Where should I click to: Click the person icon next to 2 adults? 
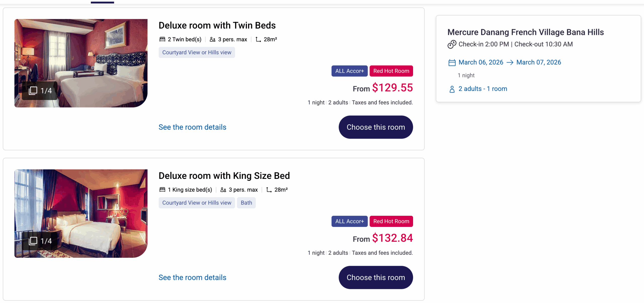click(x=452, y=89)
